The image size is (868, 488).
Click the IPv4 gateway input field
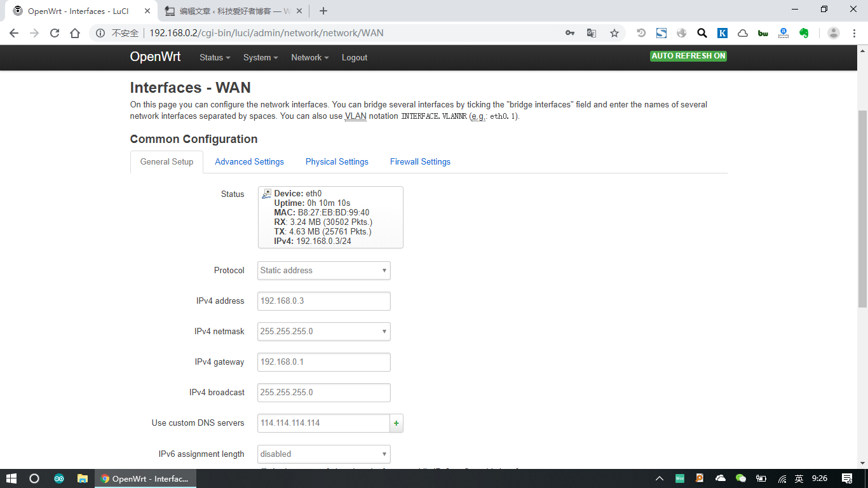click(x=323, y=362)
